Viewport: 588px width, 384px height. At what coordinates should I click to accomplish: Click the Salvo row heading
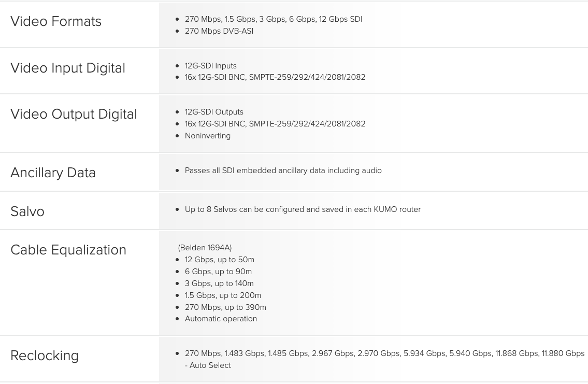[27, 211]
